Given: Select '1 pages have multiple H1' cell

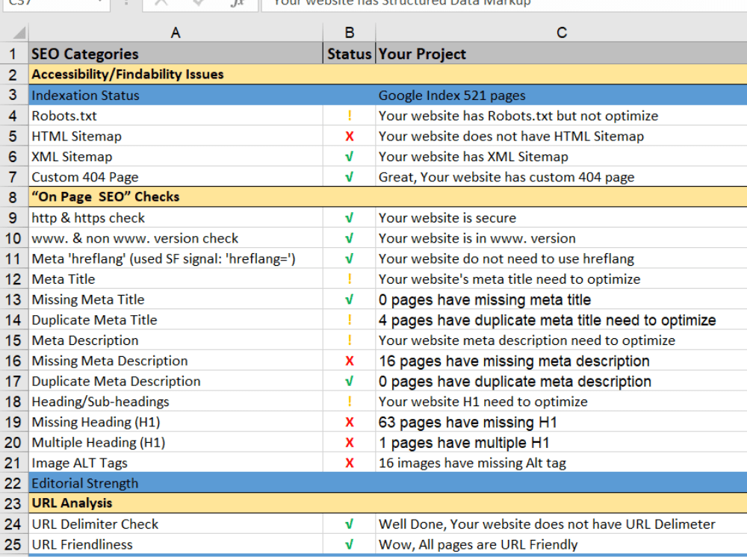Looking at the screenshot, I should point(561,442).
